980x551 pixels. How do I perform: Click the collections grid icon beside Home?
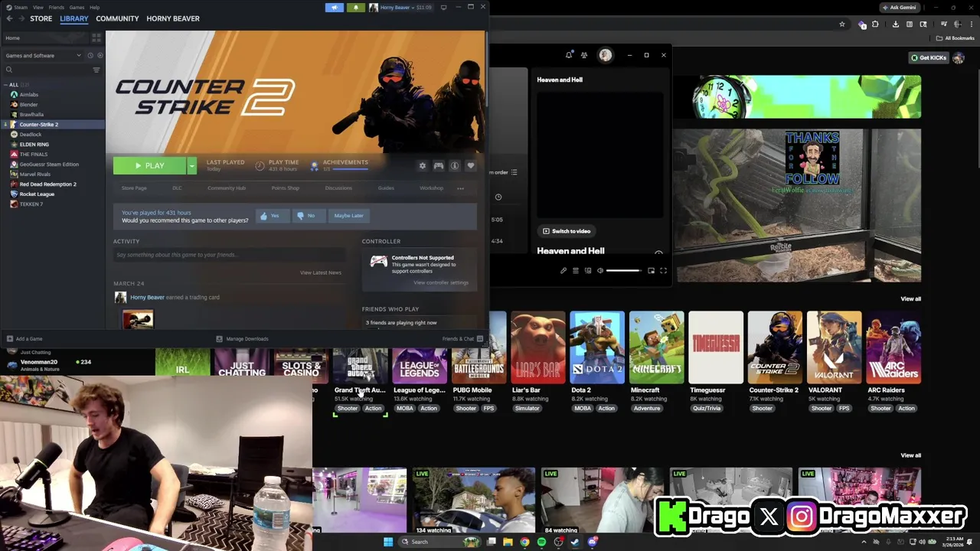(96, 37)
